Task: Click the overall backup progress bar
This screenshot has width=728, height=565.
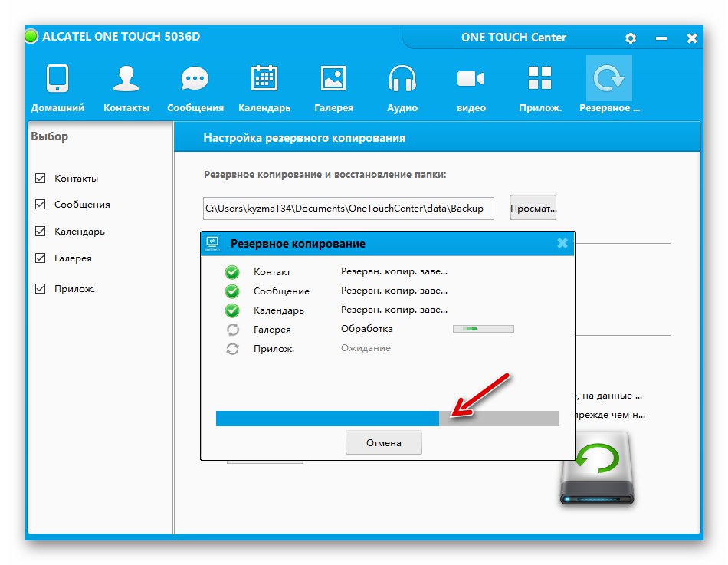Action: 387,418
